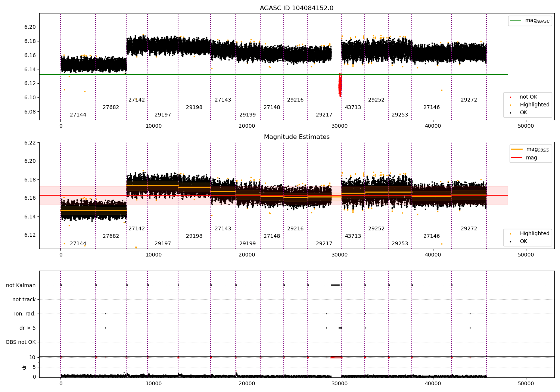Click obsid label 29216 in Magnitude Estimates plot
Image resolution: width=560 pixels, height=392 pixels.
295,229
